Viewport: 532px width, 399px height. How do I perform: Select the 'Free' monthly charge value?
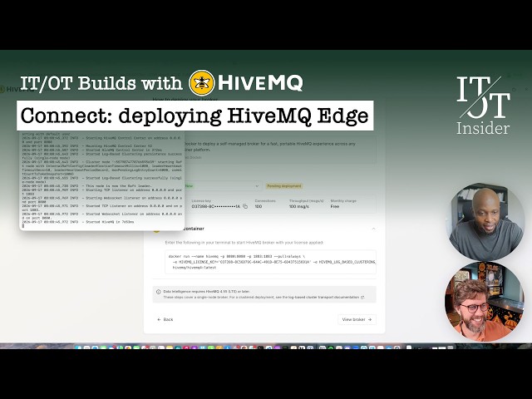pos(334,206)
